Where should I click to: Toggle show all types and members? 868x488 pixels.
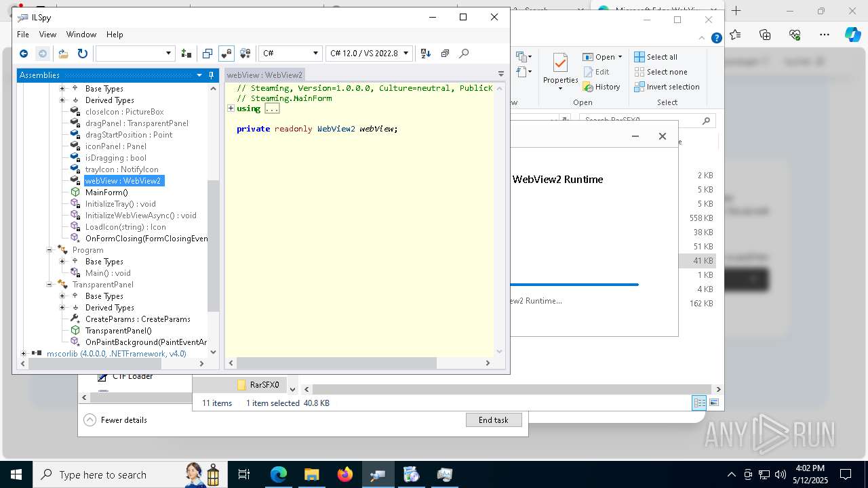[245, 54]
